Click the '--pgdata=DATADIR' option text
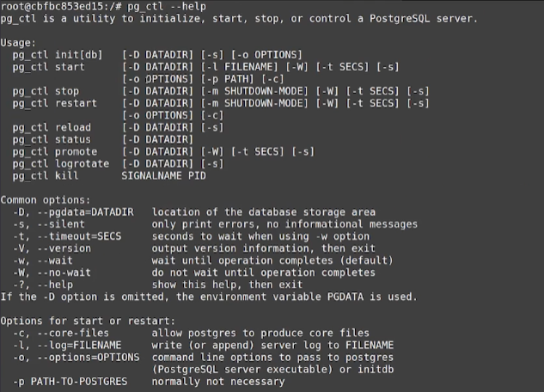This screenshot has height=392, width=544. tap(85, 212)
